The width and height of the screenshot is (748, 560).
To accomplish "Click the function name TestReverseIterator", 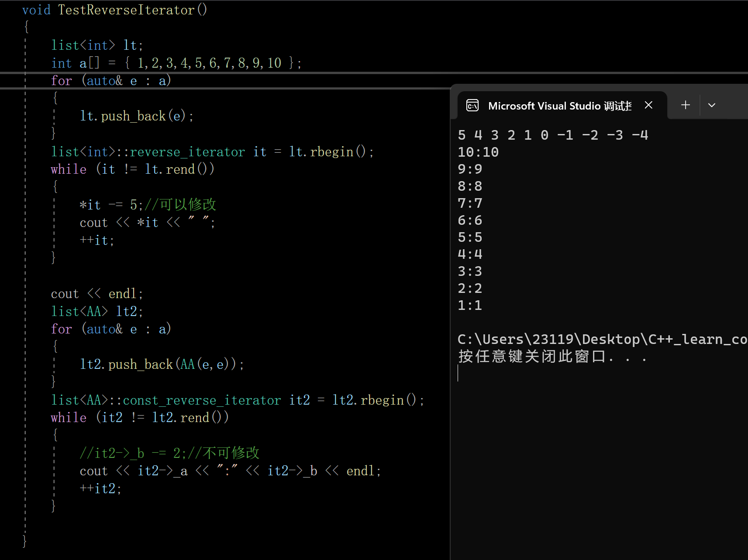I will (x=126, y=10).
